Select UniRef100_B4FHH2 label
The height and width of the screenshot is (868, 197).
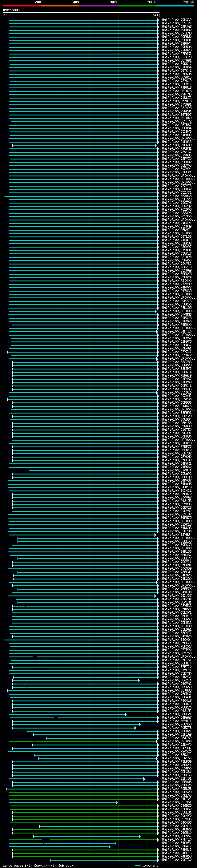coord(177,135)
